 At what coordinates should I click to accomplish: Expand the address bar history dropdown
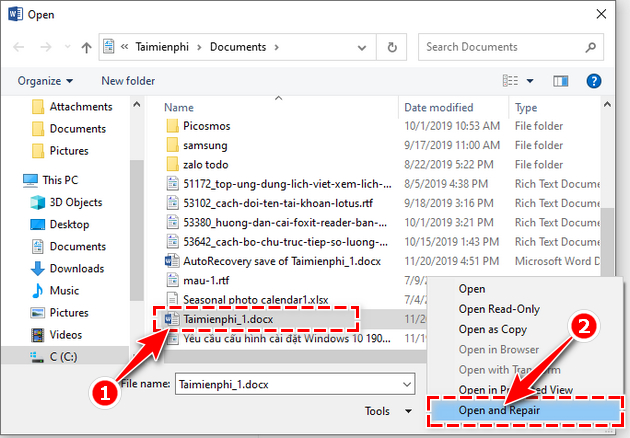click(x=362, y=47)
